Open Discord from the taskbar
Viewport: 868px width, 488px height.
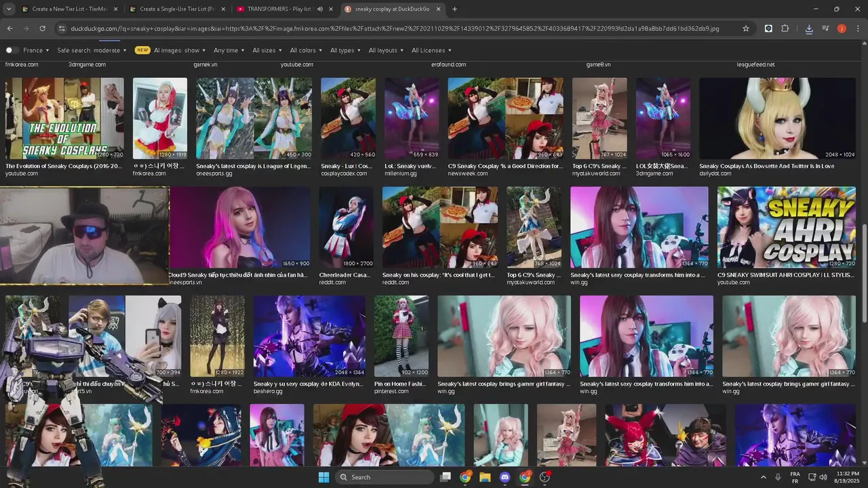pos(505,477)
